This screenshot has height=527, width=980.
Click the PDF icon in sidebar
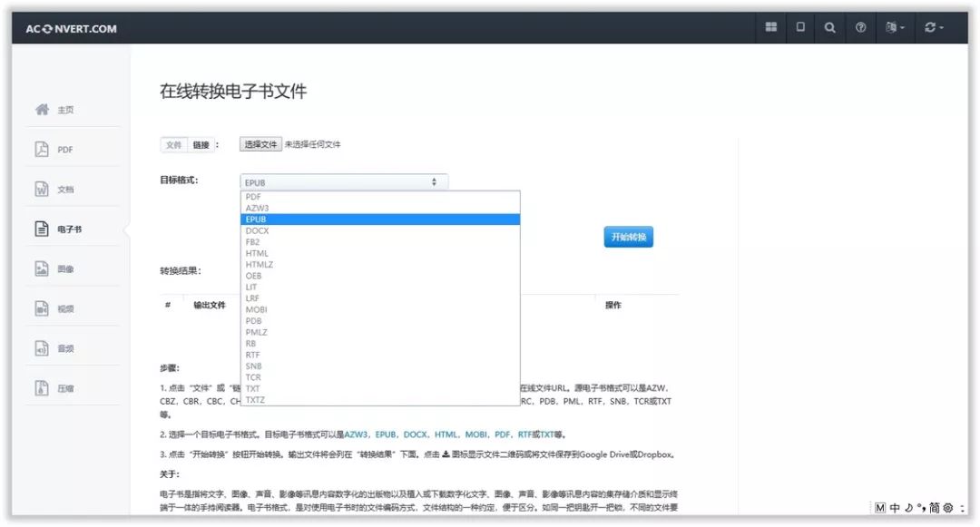(x=41, y=150)
